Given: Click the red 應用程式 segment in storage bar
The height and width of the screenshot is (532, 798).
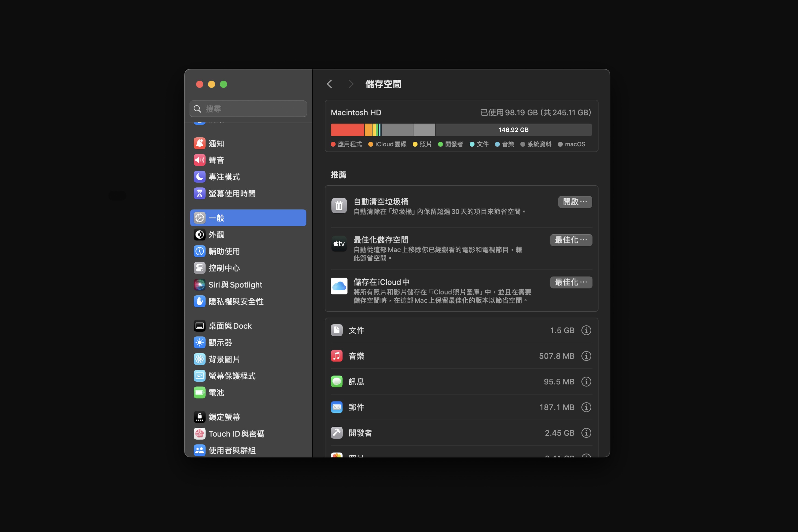Looking at the screenshot, I should coord(347,130).
